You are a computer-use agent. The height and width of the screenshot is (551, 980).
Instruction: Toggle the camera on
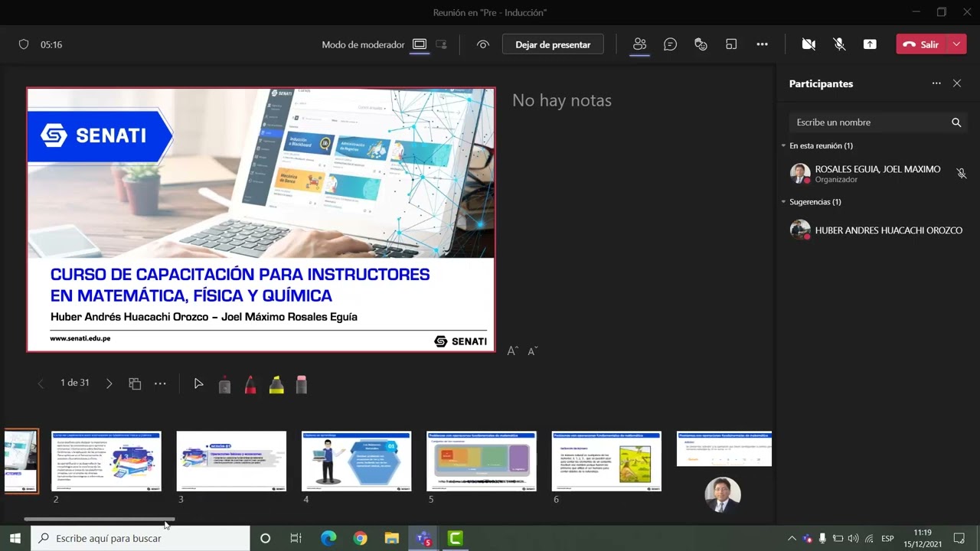(x=808, y=44)
